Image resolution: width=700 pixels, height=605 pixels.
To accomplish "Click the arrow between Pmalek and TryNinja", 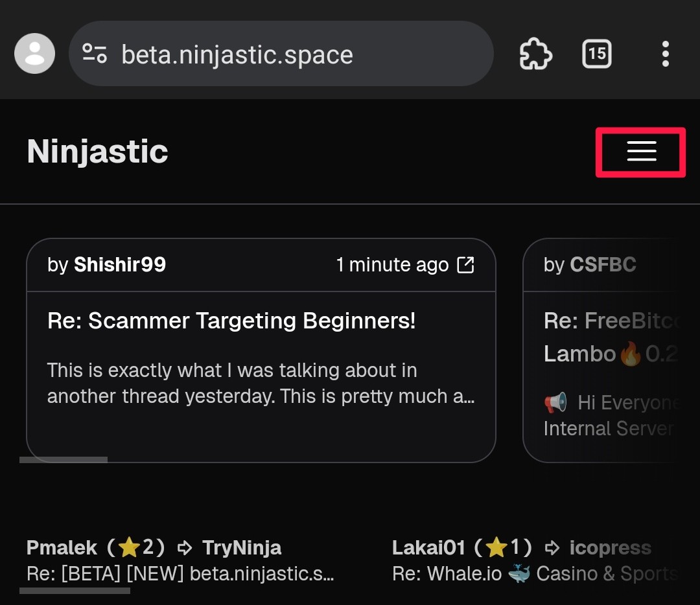I will [x=185, y=548].
